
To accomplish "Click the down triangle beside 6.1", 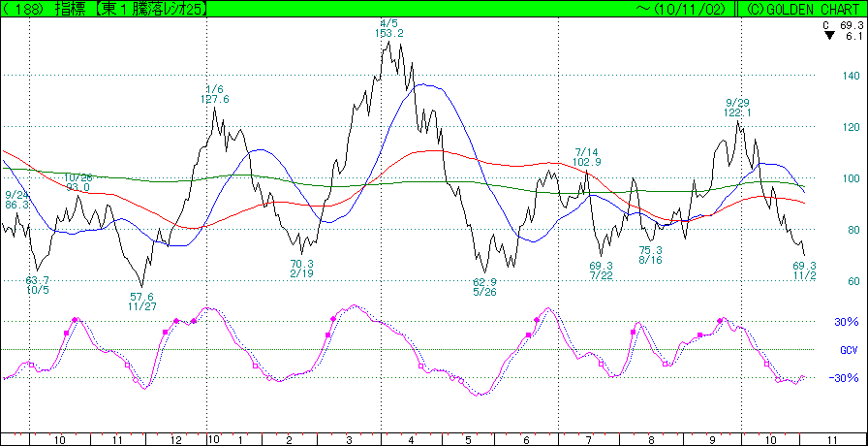I will [x=827, y=36].
